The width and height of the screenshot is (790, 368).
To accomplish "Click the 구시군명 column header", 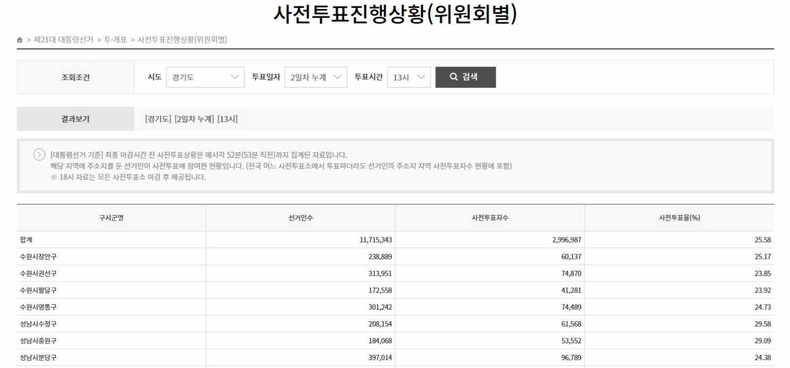I will [111, 218].
